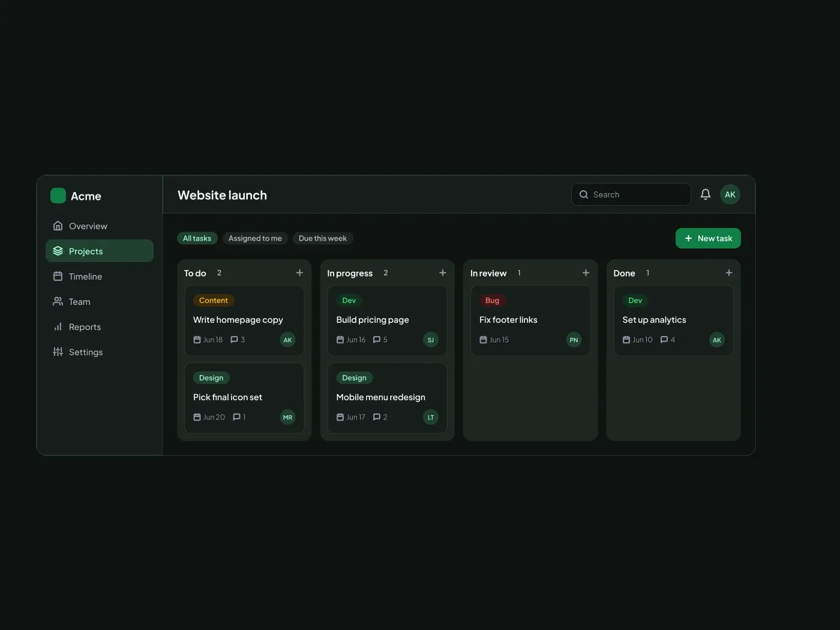840x630 pixels.
Task: Click the comment icon on Write homepage copy
Action: [234, 340]
